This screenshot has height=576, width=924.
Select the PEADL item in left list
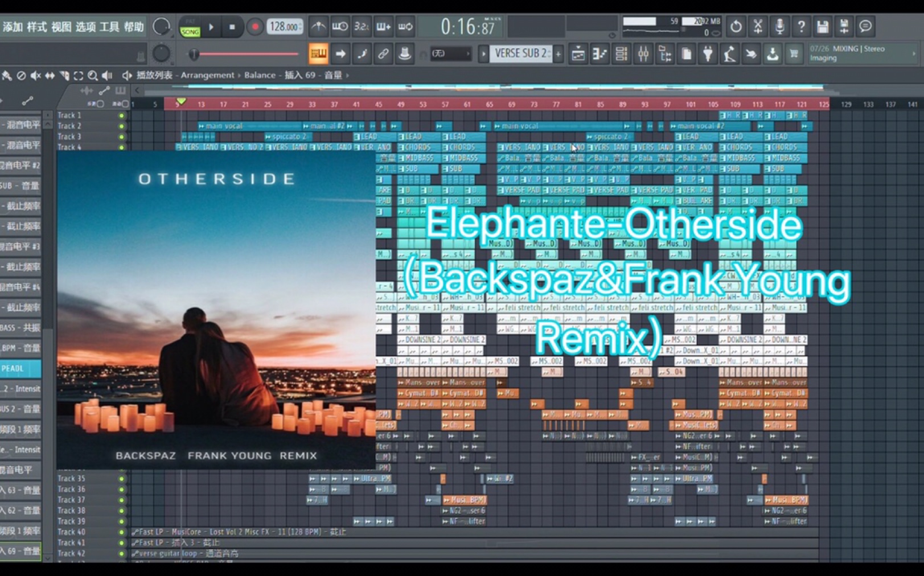coord(20,369)
